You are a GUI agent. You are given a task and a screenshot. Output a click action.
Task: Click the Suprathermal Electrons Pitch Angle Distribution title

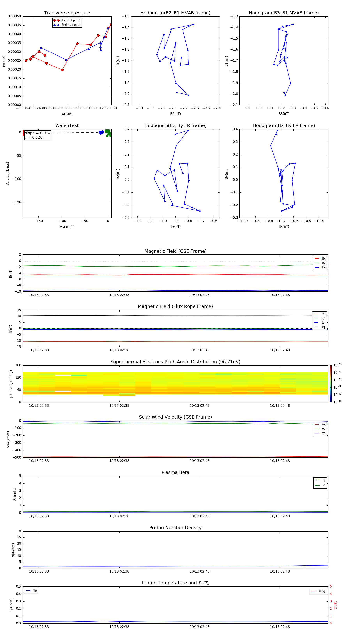(x=175, y=362)
